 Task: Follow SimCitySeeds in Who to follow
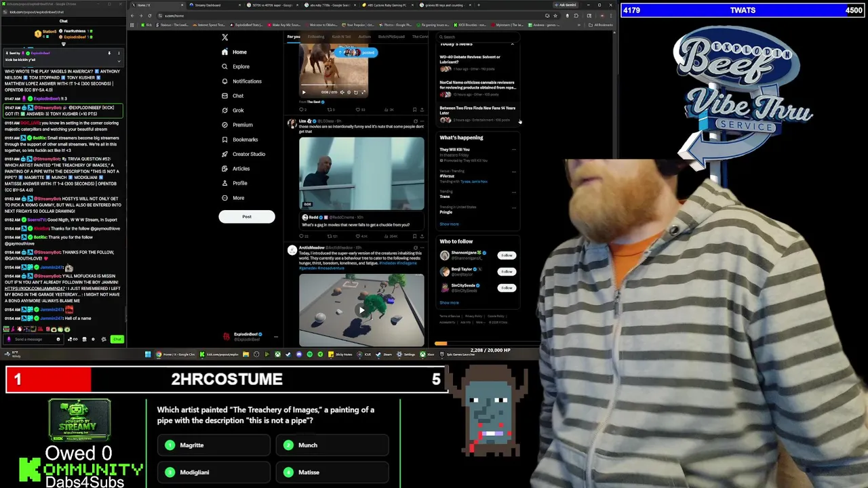point(507,288)
